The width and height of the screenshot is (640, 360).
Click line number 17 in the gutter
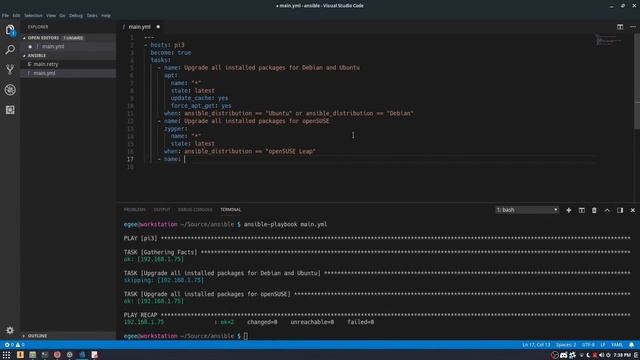coord(130,159)
